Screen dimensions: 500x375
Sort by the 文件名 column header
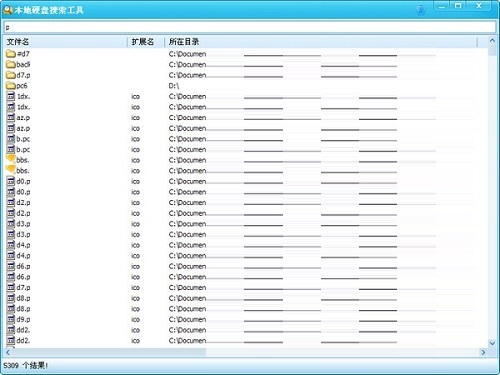[66, 42]
